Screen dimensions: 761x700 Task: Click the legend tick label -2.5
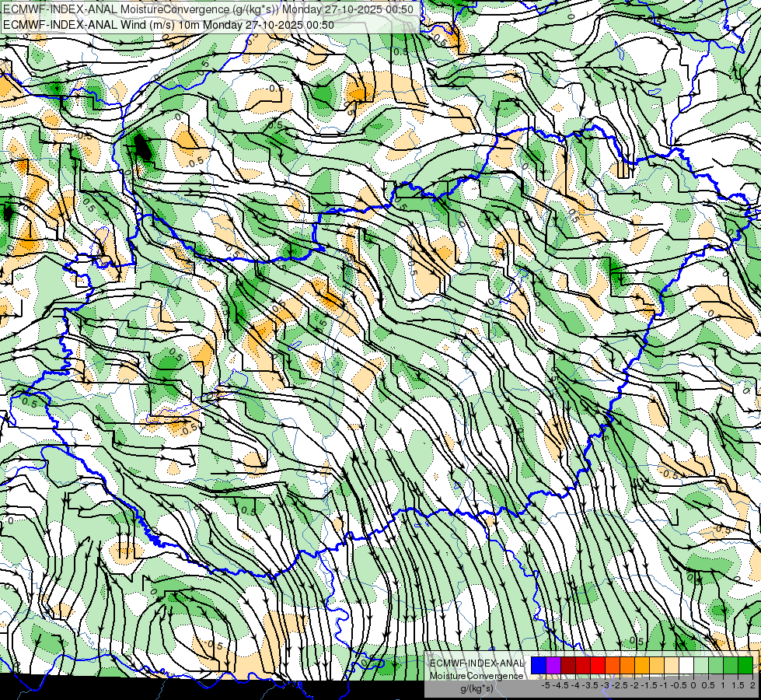pos(618,685)
